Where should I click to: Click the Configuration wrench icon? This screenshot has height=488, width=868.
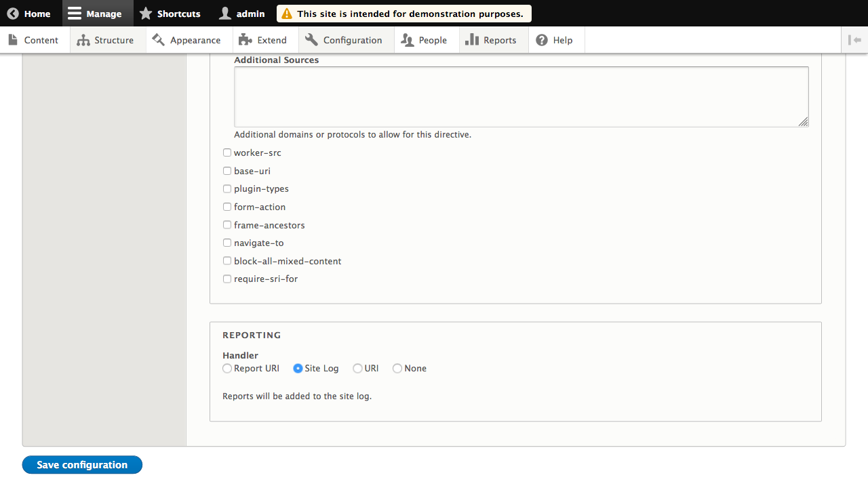[311, 40]
